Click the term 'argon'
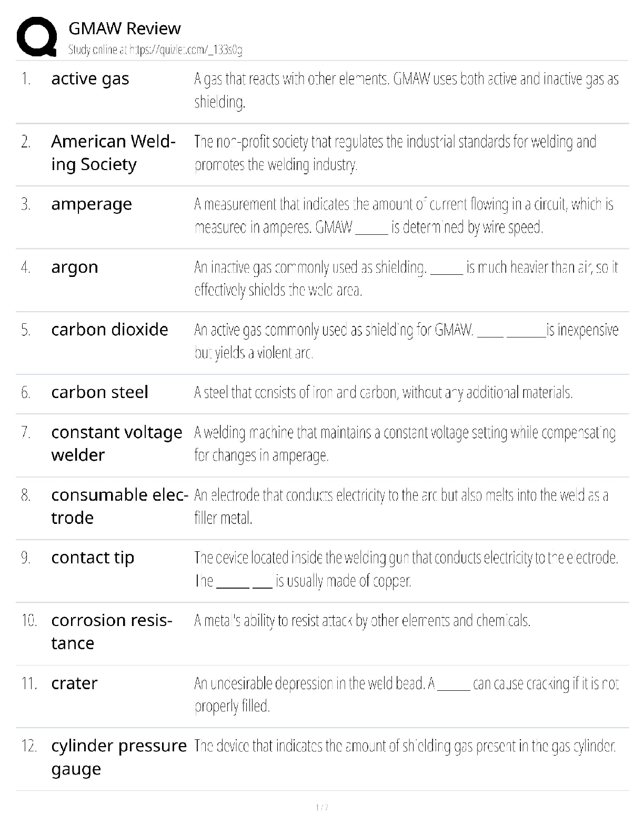Screen dimensions: 644x834 click(75, 267)
